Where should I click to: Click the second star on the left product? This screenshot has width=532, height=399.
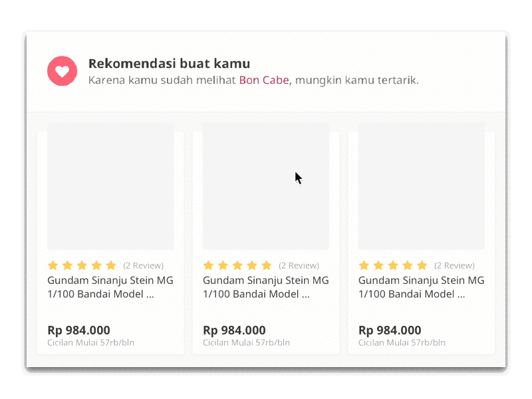(x=66, y=265)
